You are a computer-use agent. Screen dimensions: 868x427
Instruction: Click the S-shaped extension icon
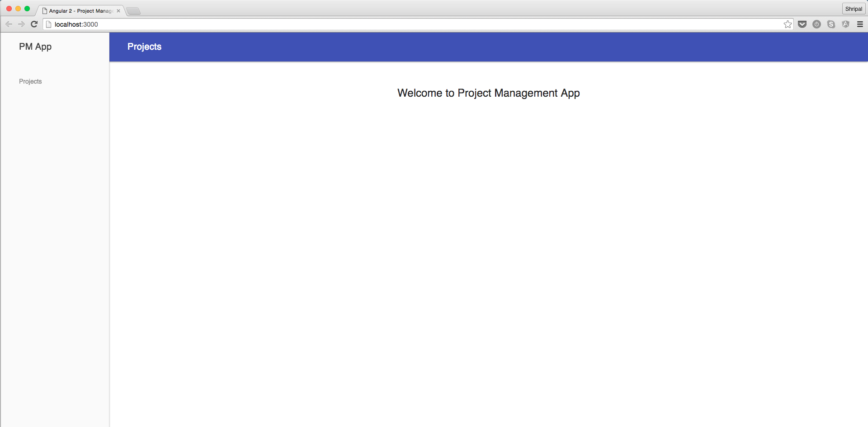pyautogui.click(x=831, y=24)
